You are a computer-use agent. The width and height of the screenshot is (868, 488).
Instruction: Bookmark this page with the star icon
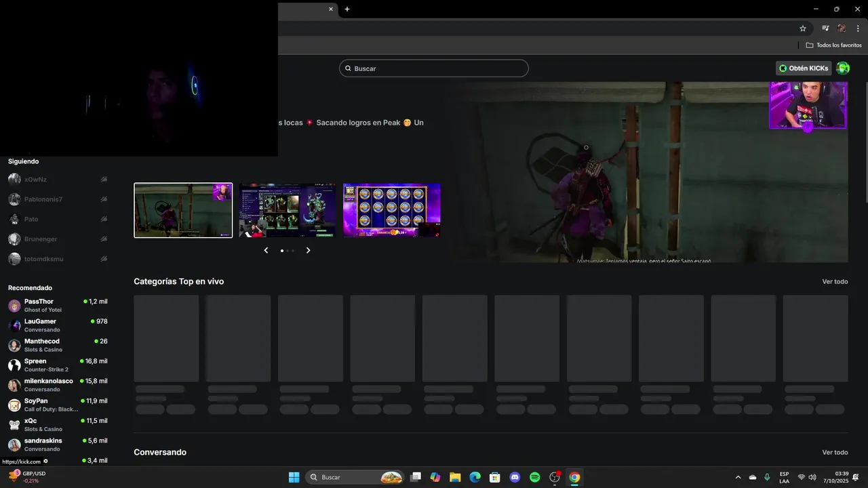(x=803, y=28)
